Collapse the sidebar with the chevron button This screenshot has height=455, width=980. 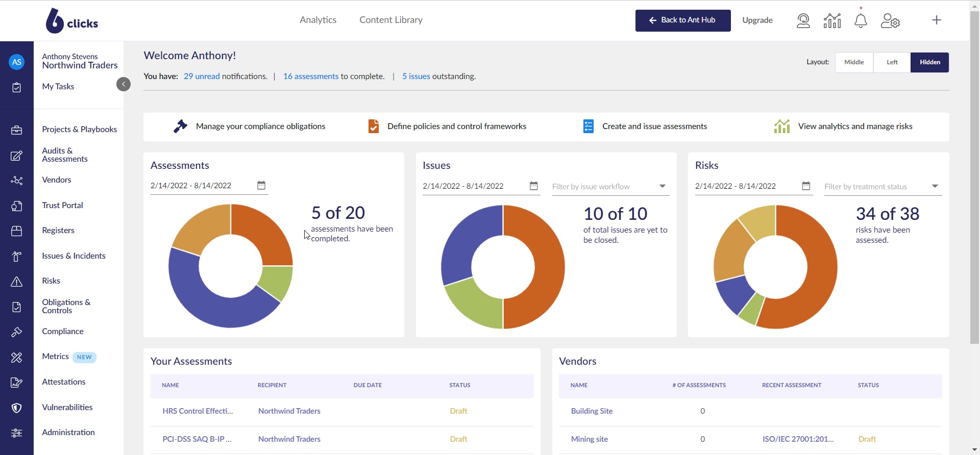click(x=124, y=84)
